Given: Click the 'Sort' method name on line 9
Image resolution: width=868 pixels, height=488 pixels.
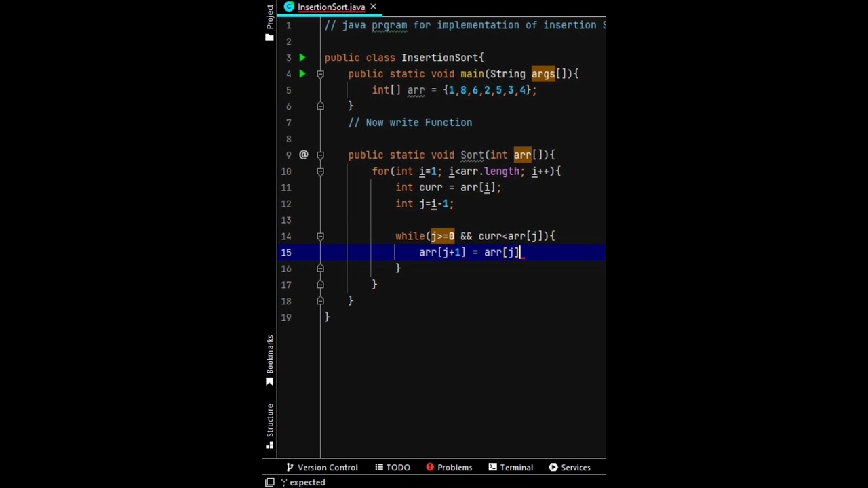Looking at the screenshot, I should point(472,155).
